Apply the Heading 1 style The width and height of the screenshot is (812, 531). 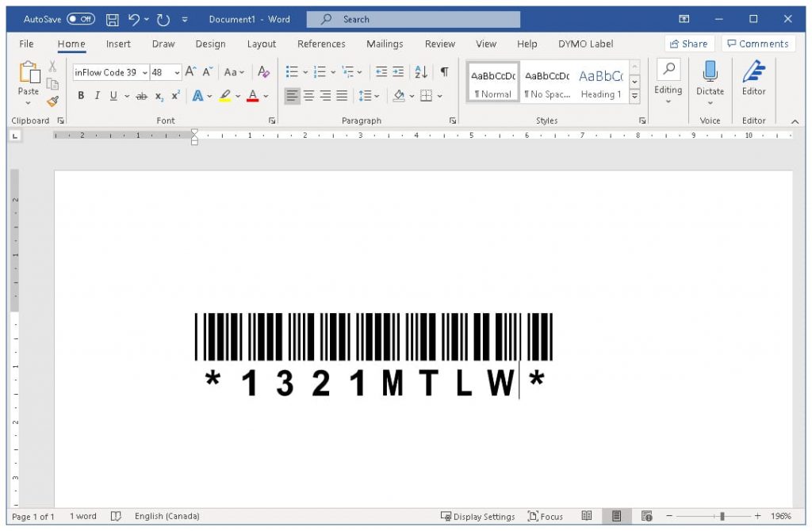tap(601, 83)
